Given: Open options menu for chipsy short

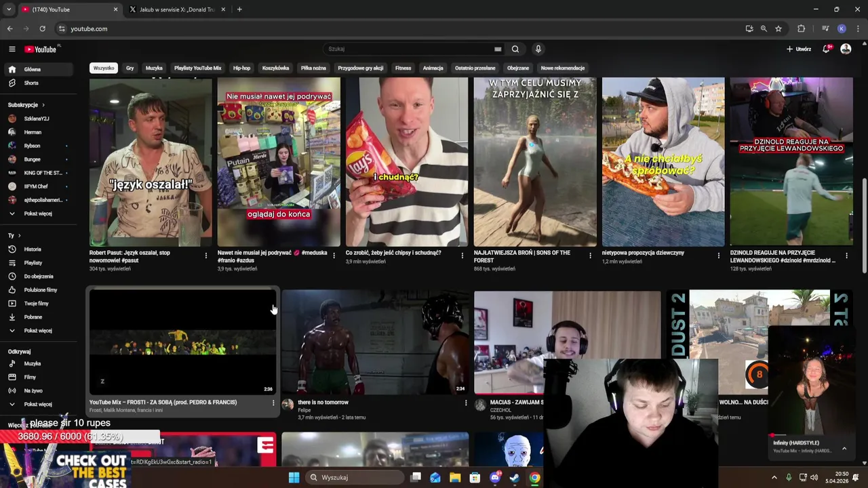Looking at the screenshot, I should pyautogui.click(x=462, y=256).
